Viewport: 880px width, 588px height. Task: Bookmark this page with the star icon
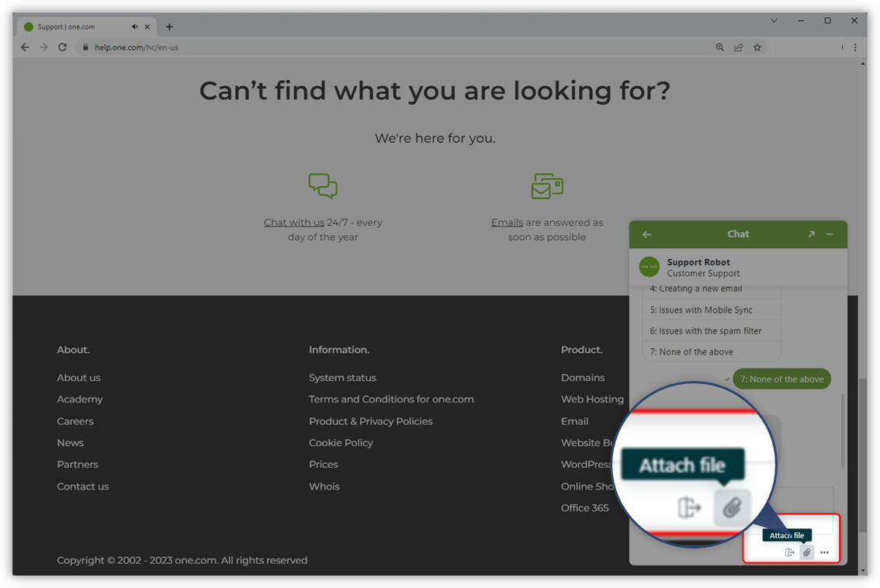click(757, 47)
